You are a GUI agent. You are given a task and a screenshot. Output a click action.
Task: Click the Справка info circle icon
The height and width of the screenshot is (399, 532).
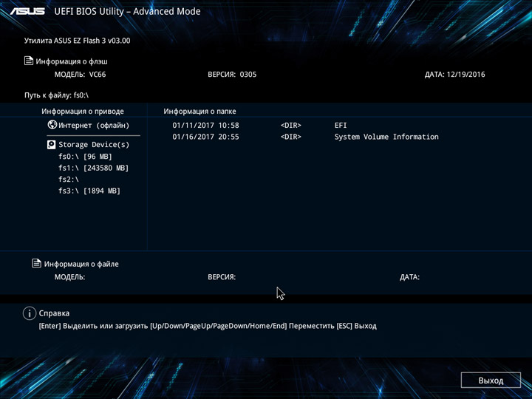pos(30,313)
